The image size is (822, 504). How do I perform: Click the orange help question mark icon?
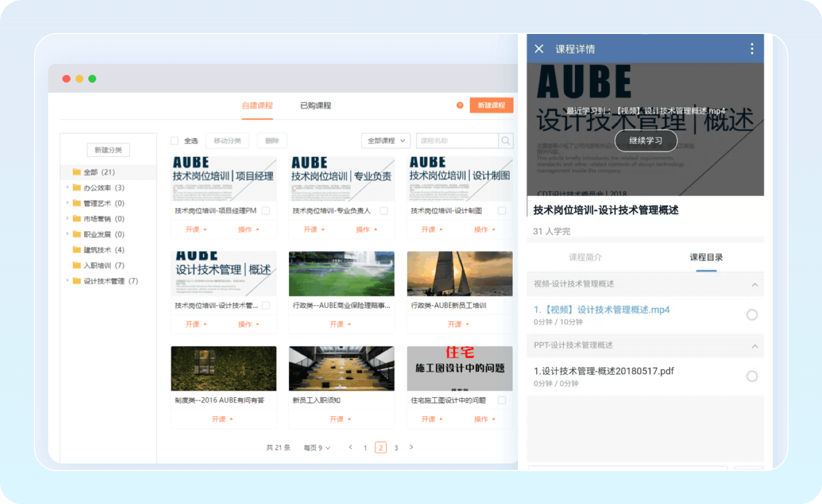coord(460,105)
